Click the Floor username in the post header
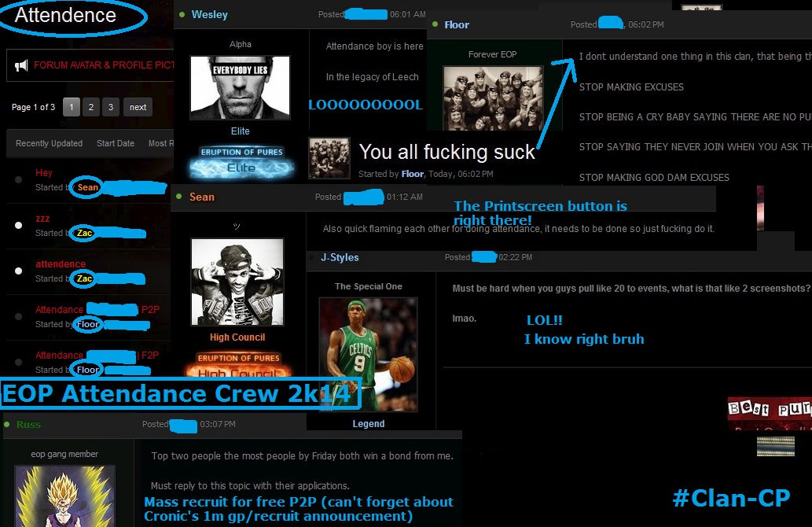 point(457,25)
